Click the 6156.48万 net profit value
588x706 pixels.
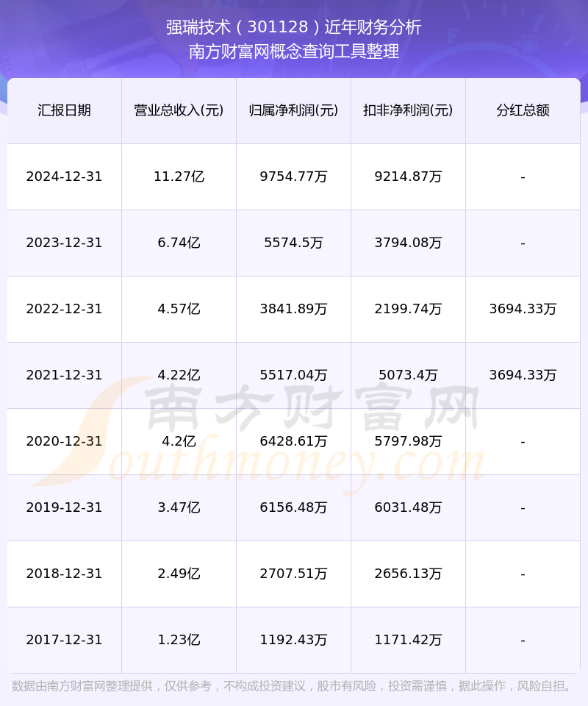[x=293, y=507]
